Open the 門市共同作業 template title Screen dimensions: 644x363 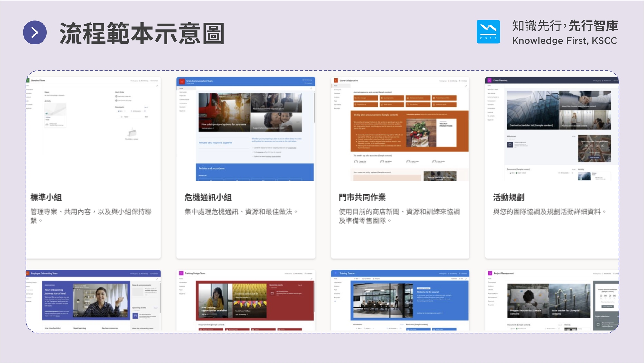pyautogui.click(x=362, y=197)
